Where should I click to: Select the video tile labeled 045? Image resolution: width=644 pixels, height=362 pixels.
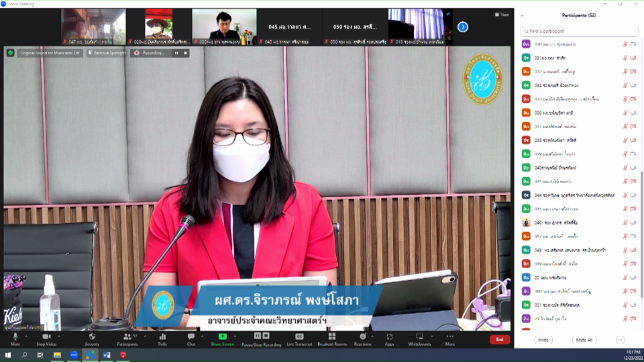pos(290,27)
